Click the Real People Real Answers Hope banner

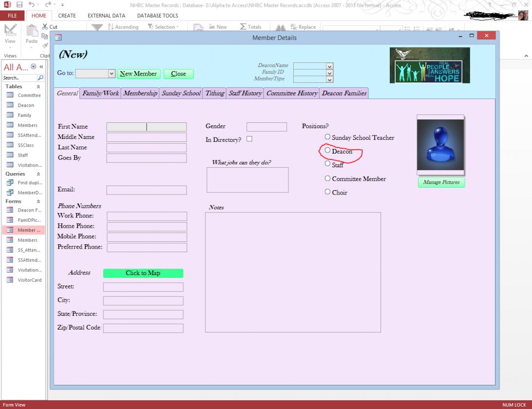pyautogui.click(x=430, y=65)
